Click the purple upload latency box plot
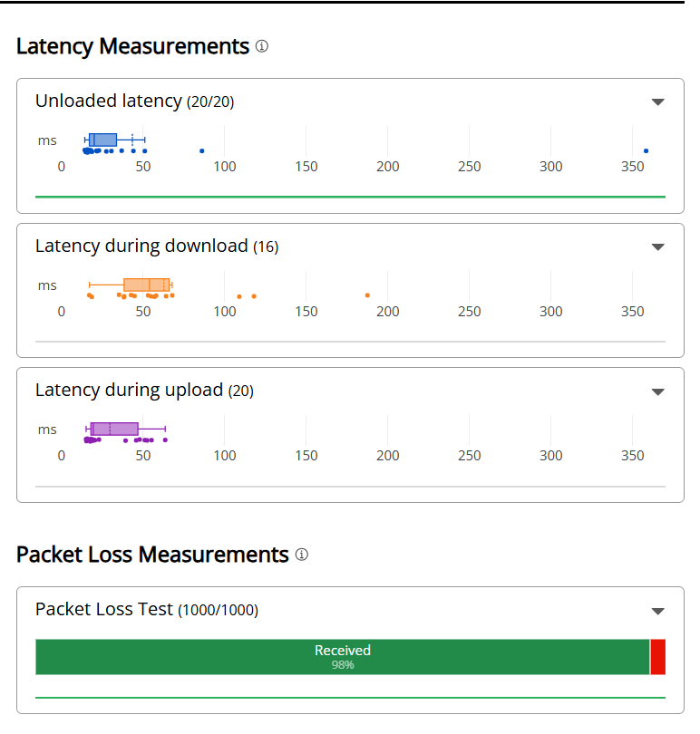Image resolution: width=700 pixels, height=734 pixels. point(114,429)
